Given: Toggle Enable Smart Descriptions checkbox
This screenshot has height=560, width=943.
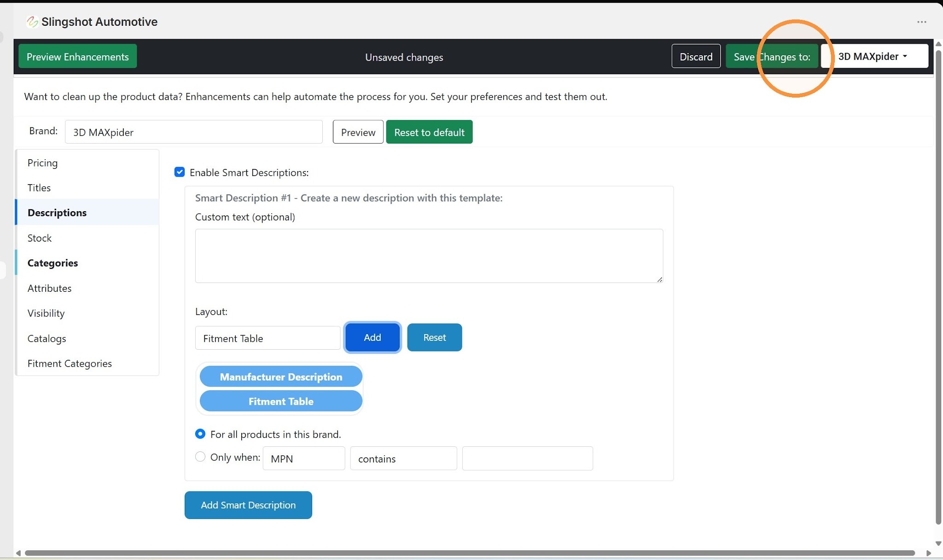Looking at the screenshot, I should (x=180, y=172).
